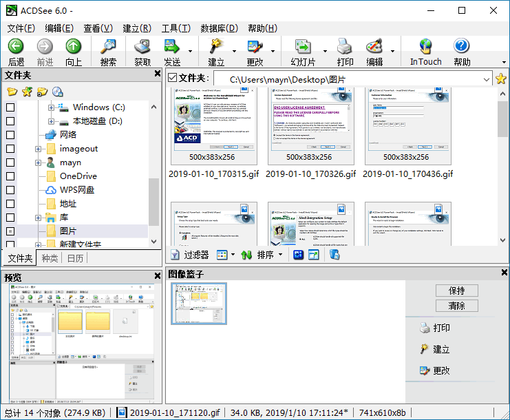This screenshot has height=420, width=510.
Task: Click the 保持 button in image basket
Action: 456,290
